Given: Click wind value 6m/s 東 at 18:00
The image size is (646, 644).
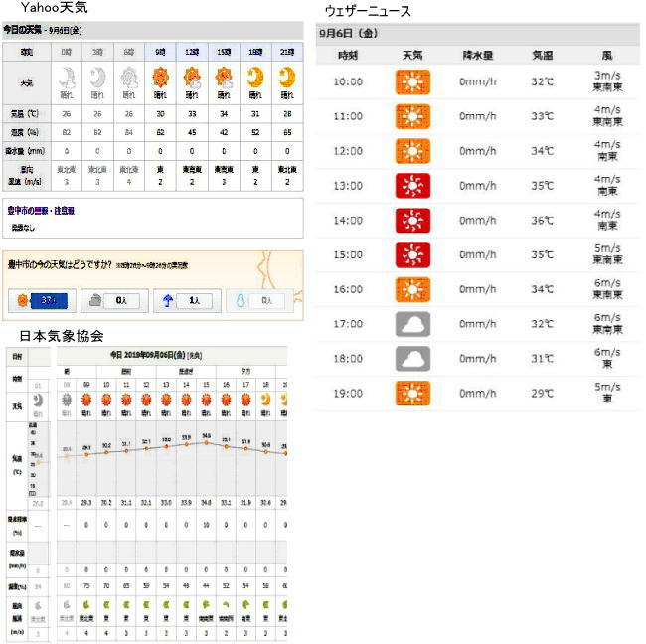Looking at the screenshot, I should click(607, 358).
